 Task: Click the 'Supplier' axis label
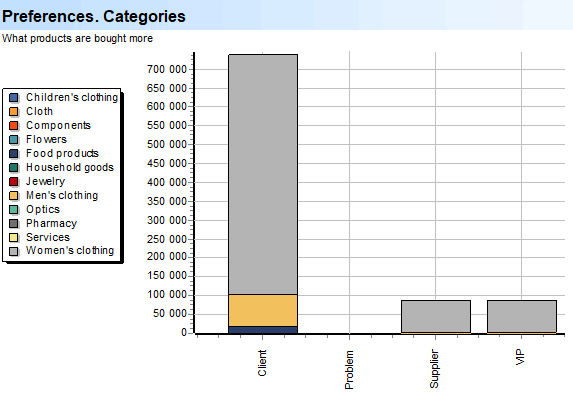(434, 369)
